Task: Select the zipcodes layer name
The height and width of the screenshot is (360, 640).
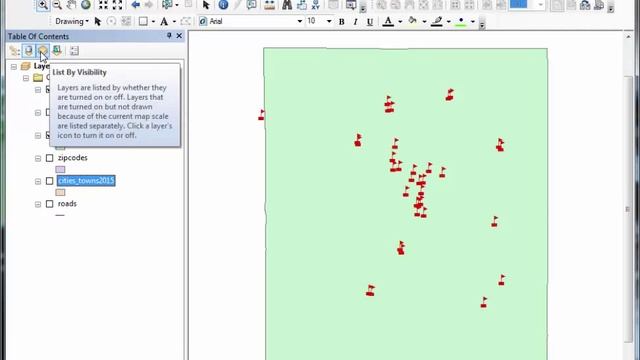Action: coord(73,158)
